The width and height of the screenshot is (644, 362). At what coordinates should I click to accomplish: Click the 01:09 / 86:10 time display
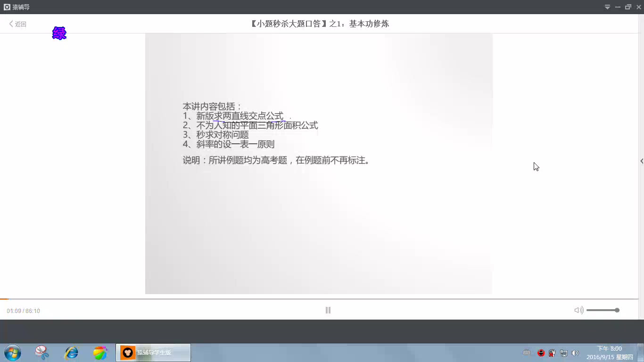[23, 311]
